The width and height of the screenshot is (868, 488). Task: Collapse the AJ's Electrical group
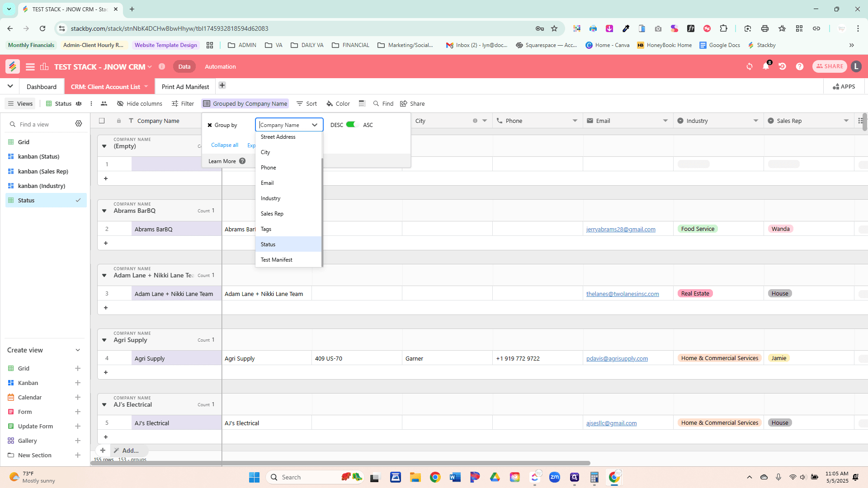104,404
